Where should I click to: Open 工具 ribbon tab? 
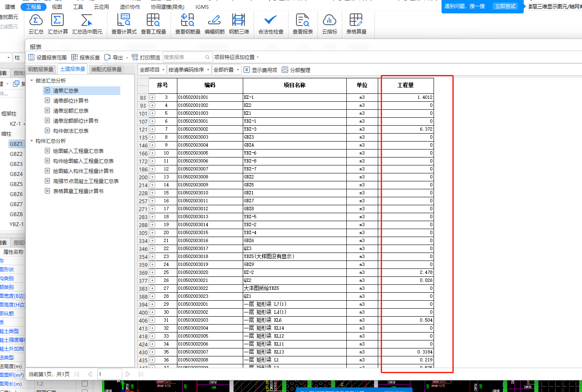[78, 7]
